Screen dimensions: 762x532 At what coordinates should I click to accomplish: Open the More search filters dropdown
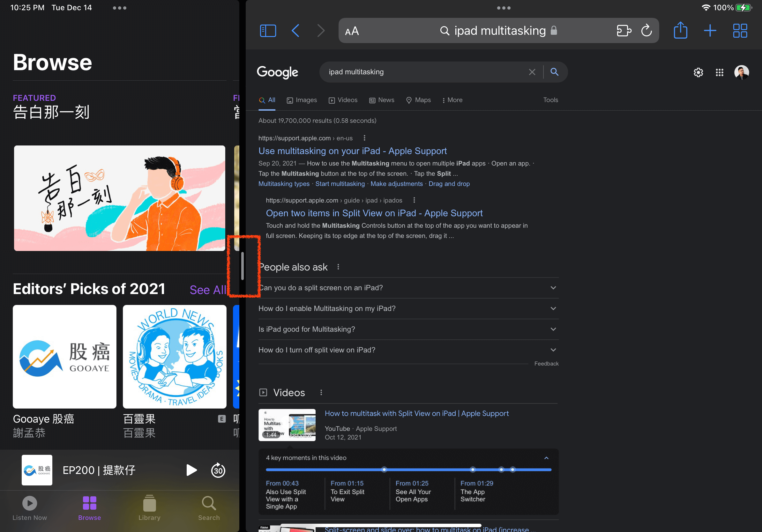click(x=452, y=100)
